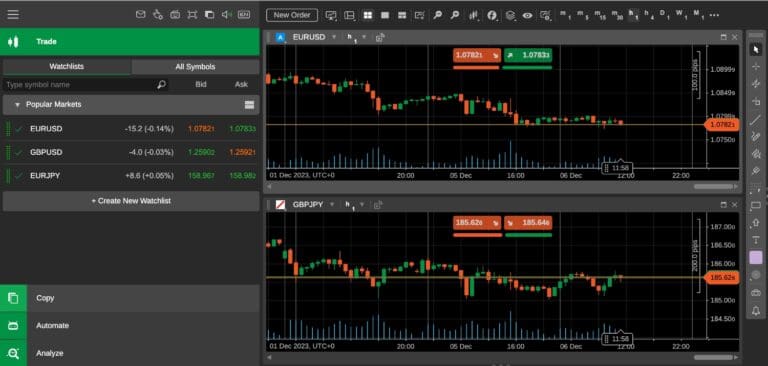Select the text annotation tool

coord(756,240)
